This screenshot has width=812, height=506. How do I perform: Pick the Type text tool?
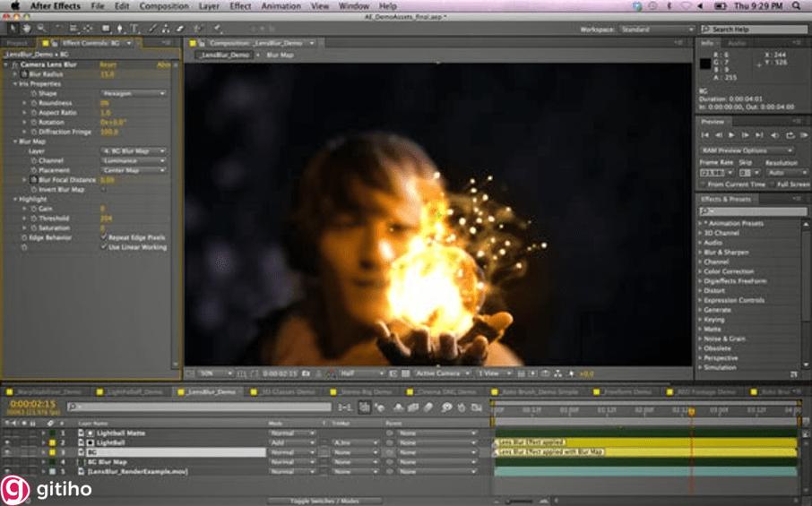click(x=135, y=29)
